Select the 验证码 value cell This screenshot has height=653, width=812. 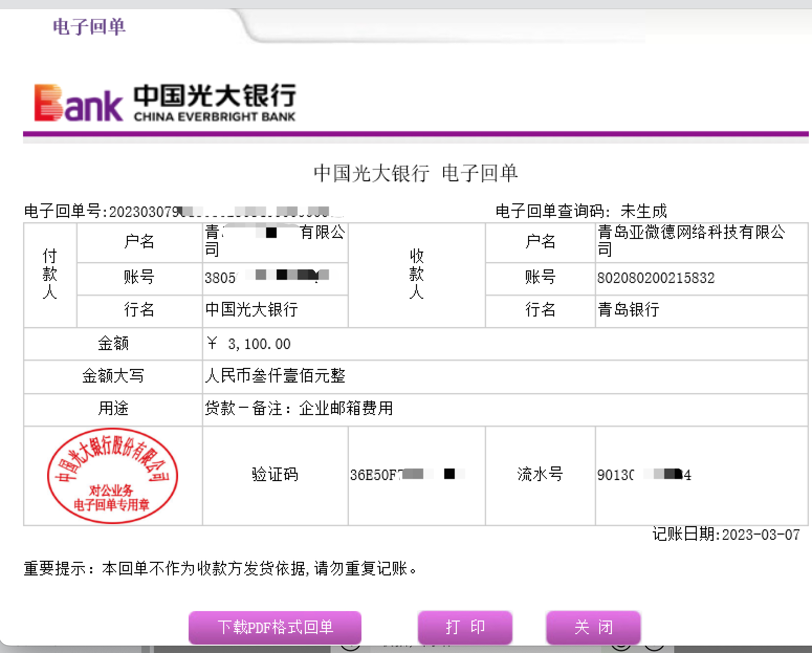point(417,475)
